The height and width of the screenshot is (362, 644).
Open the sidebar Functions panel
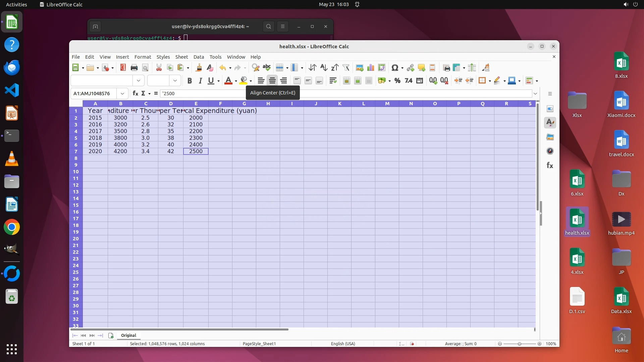click(550, 165)
